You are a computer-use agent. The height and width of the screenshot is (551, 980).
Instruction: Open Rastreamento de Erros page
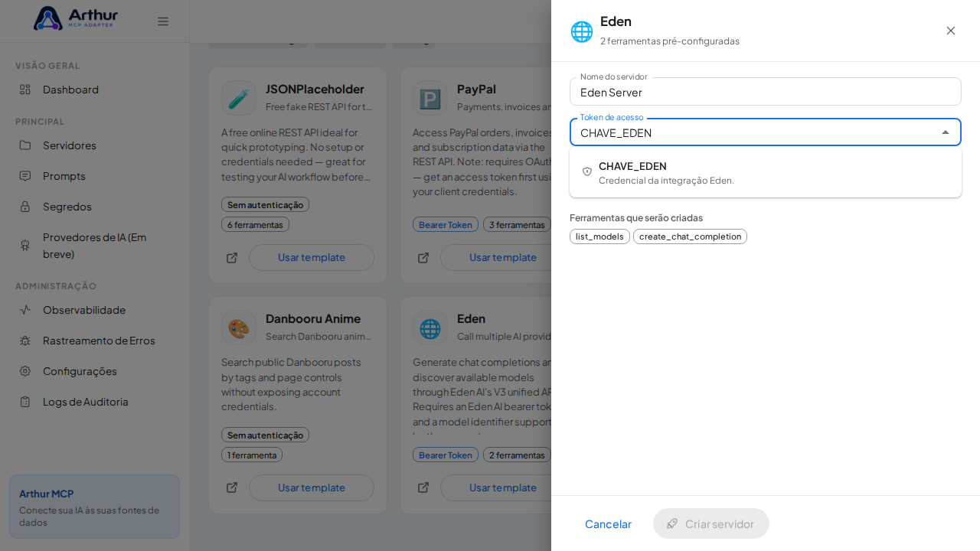coord(94,341)
